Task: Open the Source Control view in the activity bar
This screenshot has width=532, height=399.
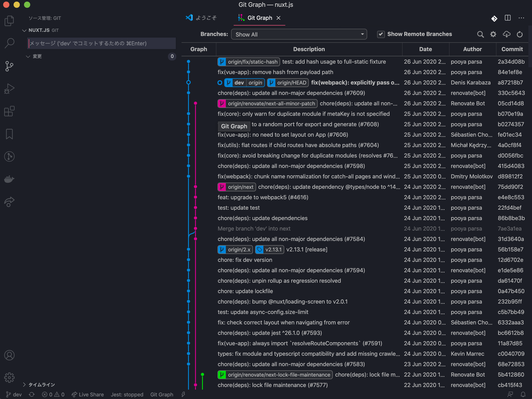Action: pyautogui.click(x=9, y=66)
